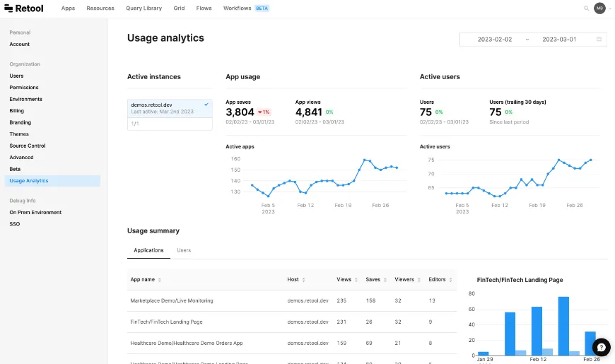Open the search magnifier icon
615x364 pixels.
586,8
